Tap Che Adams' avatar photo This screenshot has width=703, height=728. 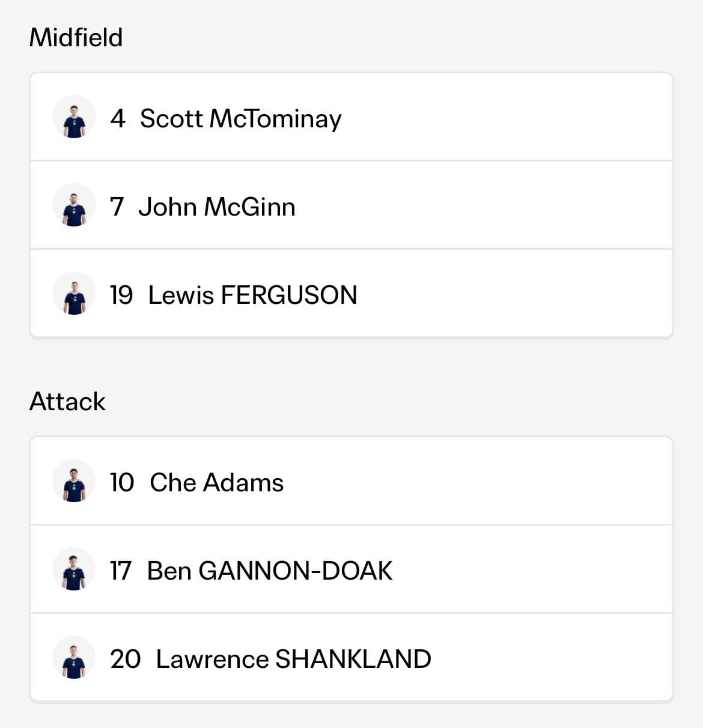click(x=74, y=481)
